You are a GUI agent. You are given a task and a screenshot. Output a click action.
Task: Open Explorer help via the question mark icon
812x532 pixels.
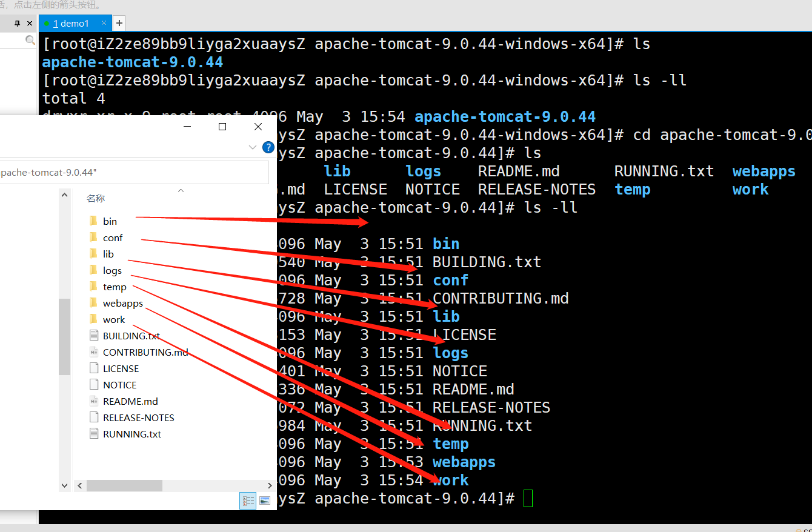(268, 147)
